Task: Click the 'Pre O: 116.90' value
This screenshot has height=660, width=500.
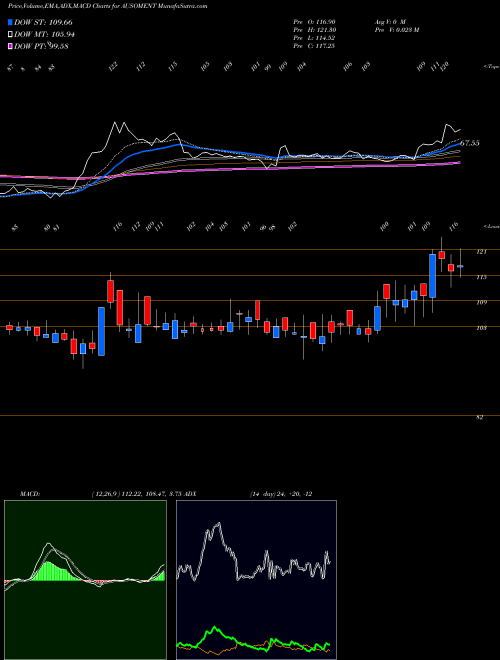Action: click(x=314, y=21)
